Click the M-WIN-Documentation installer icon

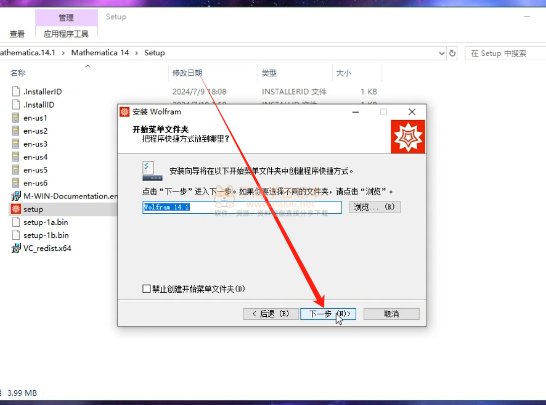pyautogui.click(x=16, y=196)
